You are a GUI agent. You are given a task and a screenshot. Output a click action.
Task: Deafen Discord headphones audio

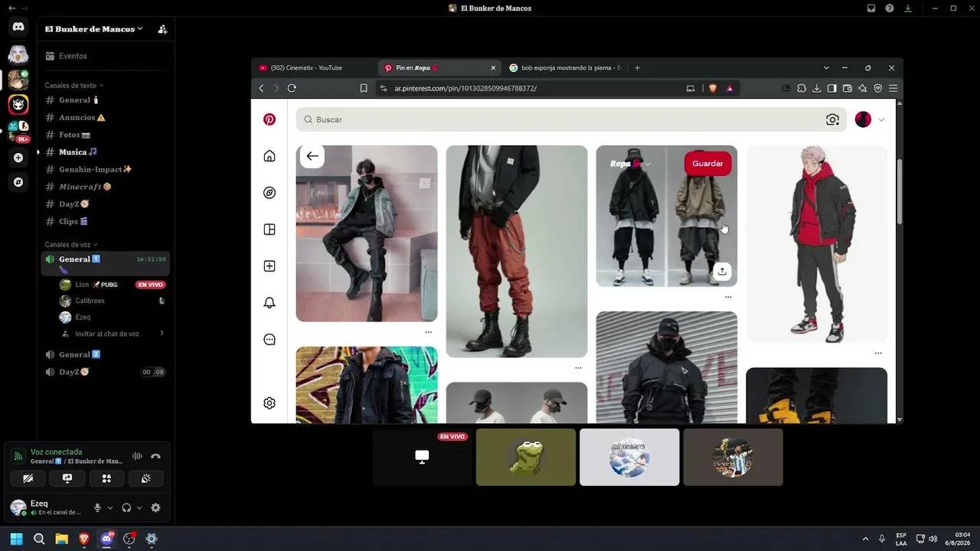[126, 507]
